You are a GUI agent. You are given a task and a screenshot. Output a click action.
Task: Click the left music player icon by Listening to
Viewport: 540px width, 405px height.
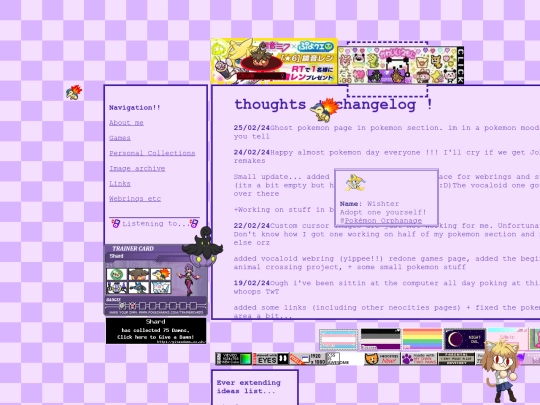115,224
